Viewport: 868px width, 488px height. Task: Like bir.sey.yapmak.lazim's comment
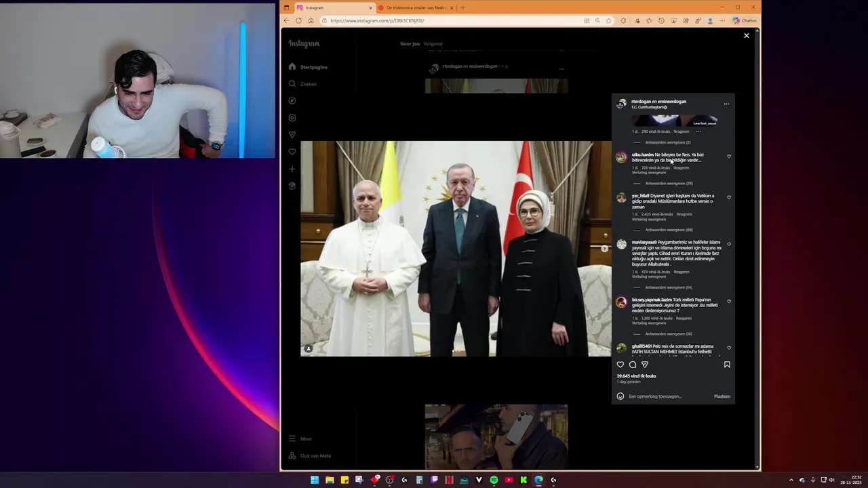[729, 302]
